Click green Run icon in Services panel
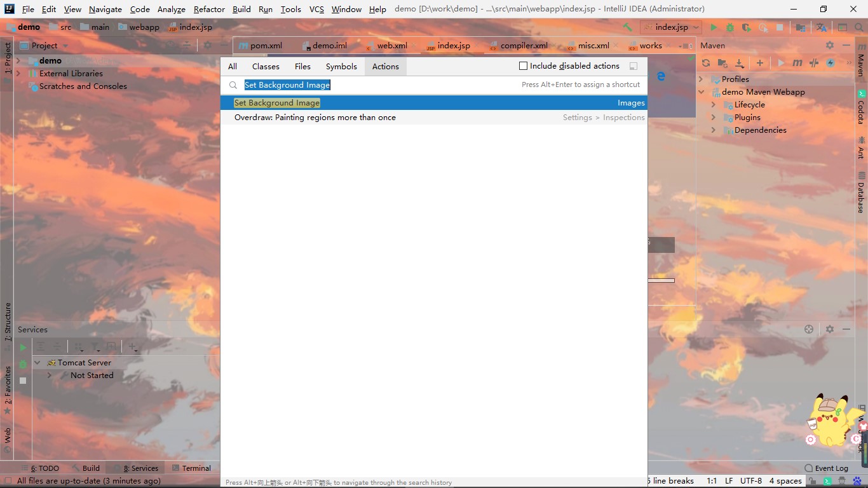868x488 pixels. pyautogui.click(x=23, y=348)
